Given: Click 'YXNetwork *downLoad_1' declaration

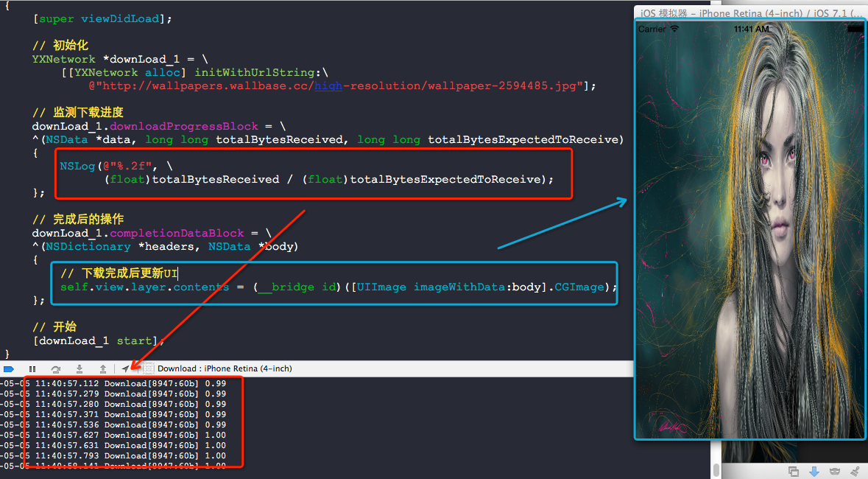Looking at the screenshot, I should [x=105, y=59].
